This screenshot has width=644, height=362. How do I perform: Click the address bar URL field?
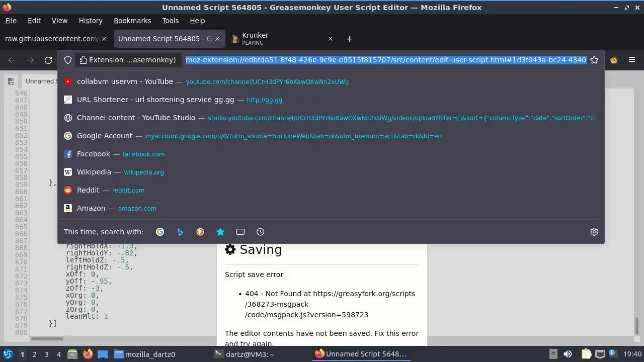[x=386, y=60]
